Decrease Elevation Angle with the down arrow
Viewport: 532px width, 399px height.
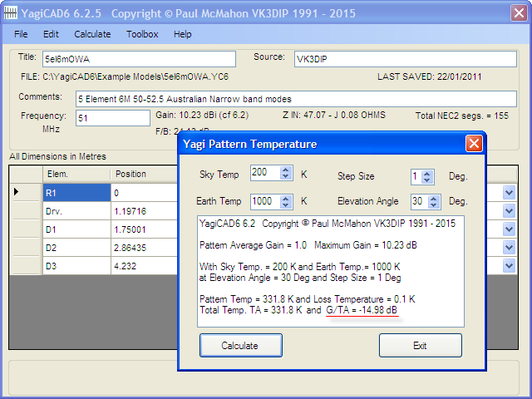[433, 205]
